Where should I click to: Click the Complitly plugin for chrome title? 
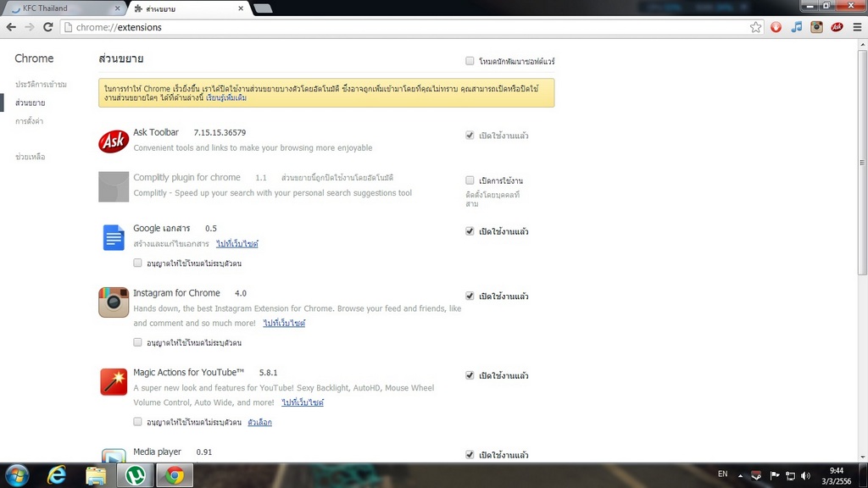click(186, 178)
